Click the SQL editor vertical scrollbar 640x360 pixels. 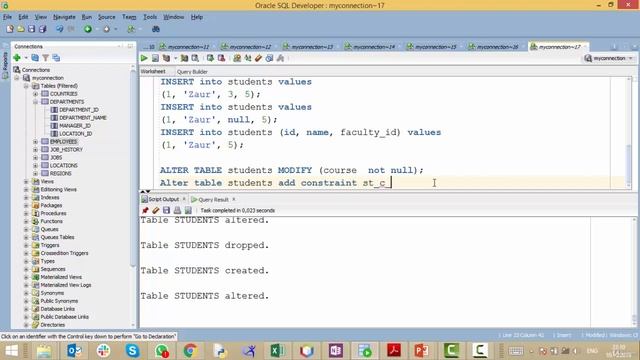point(629,133)
